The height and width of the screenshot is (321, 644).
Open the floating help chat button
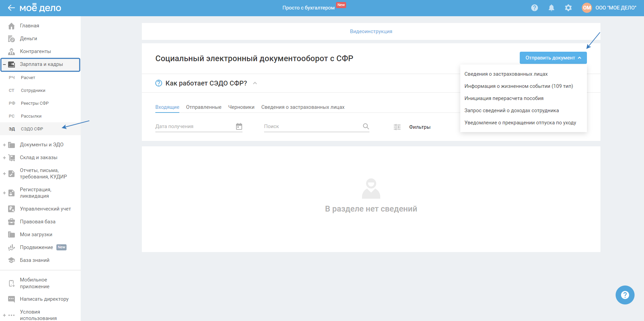(625, 295)
